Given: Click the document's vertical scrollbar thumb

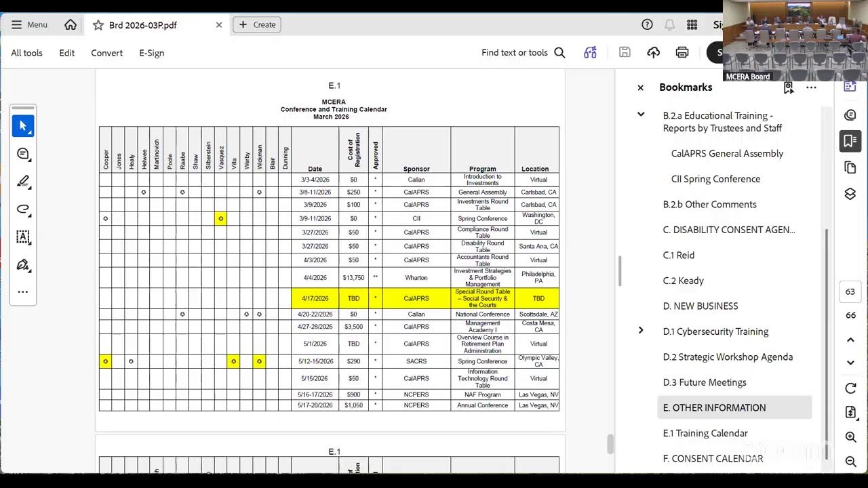Looking at the screenshot, I should click(610, 445).
